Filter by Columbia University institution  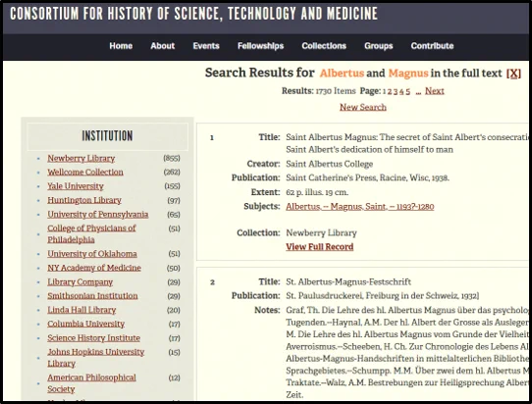[85, 324]
